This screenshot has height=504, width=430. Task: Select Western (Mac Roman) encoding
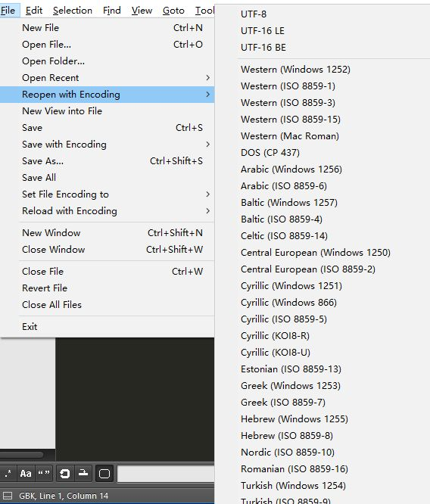(322, 136)
